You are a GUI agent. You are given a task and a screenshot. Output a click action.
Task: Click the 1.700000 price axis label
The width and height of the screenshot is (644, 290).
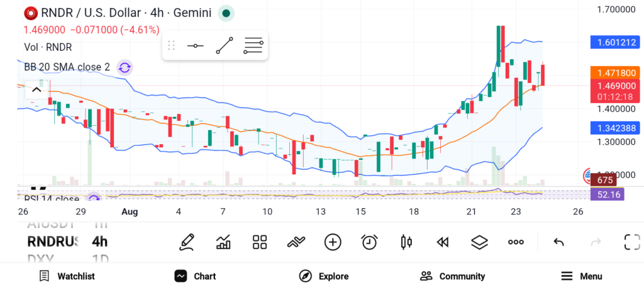click(x=616, y=9)
